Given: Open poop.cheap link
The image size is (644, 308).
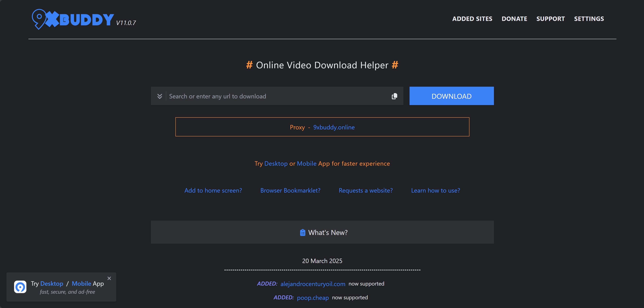Looking at the screenshot, I should pyautogui.click(x=313, y=298).
